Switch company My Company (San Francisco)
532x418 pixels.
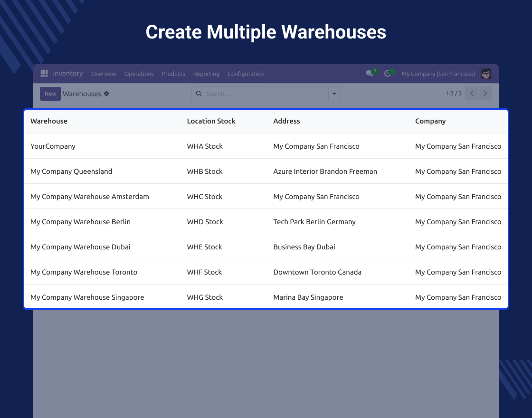(x=438, y=74)
